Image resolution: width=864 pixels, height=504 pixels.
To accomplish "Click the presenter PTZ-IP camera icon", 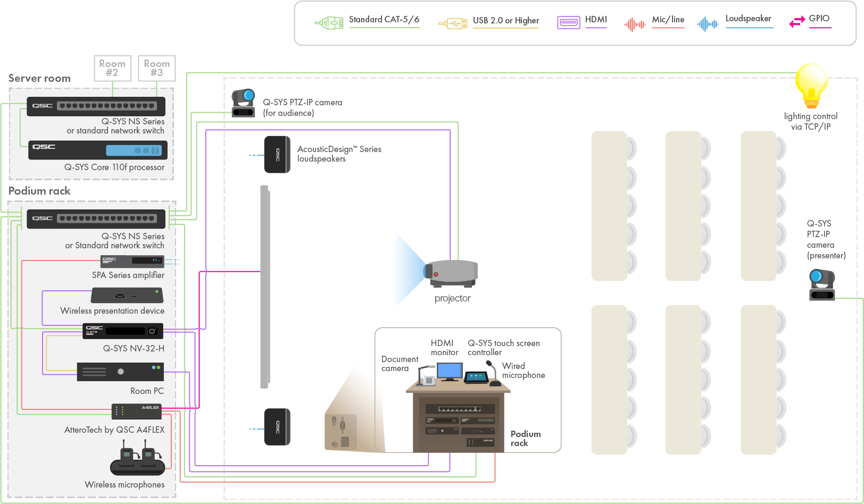I will tap(821, 285).
